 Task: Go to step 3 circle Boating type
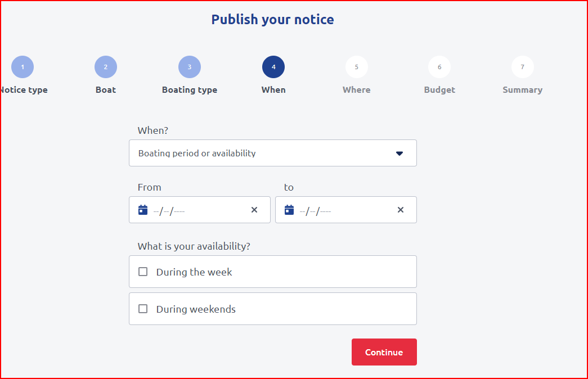(190, 67)
